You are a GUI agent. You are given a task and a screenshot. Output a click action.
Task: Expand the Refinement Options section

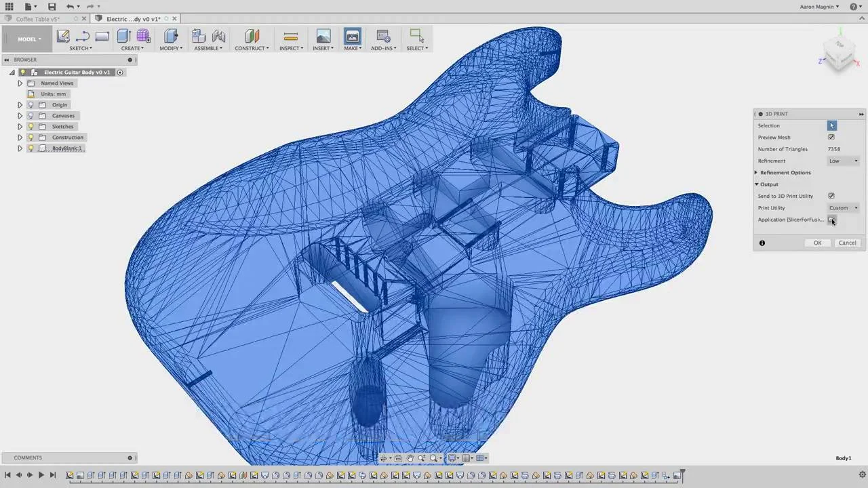click(784, 172)
